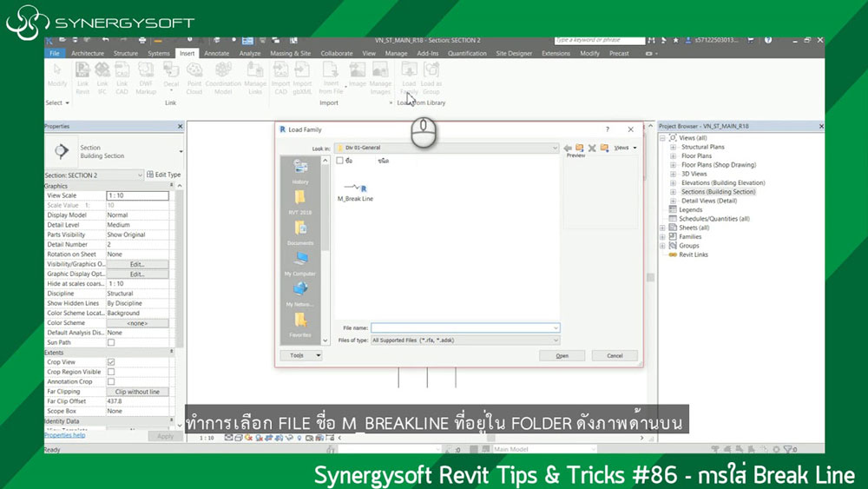The image size is (868, 489).
Task: Switch to Structure ribbon tab
Action: point(126,54)
